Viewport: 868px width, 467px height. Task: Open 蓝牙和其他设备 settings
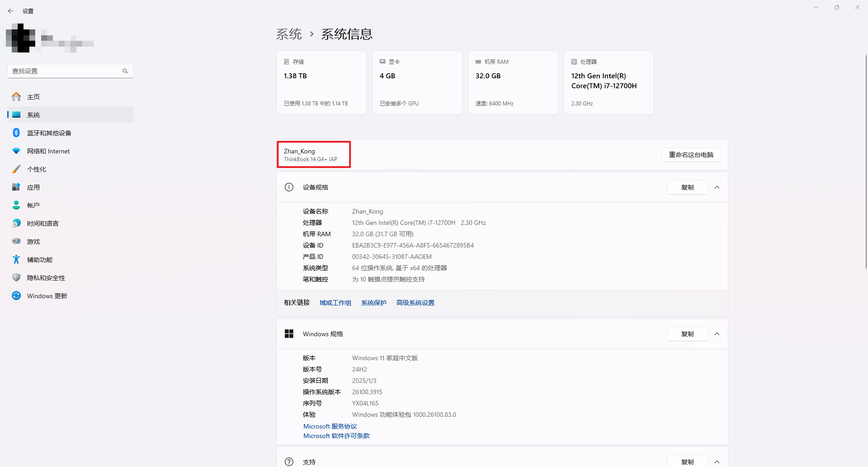71,133
